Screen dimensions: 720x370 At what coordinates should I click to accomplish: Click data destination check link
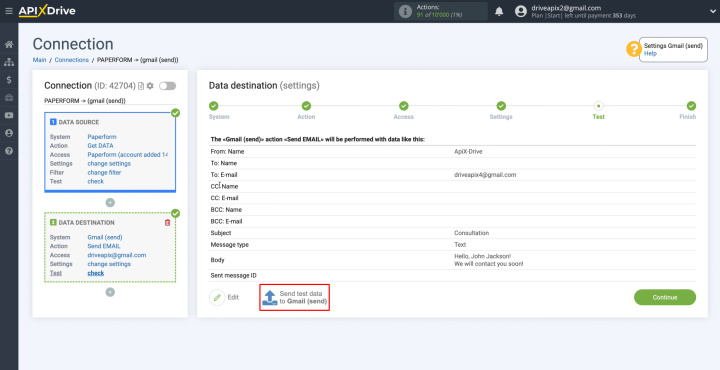(x=96, y=273)
